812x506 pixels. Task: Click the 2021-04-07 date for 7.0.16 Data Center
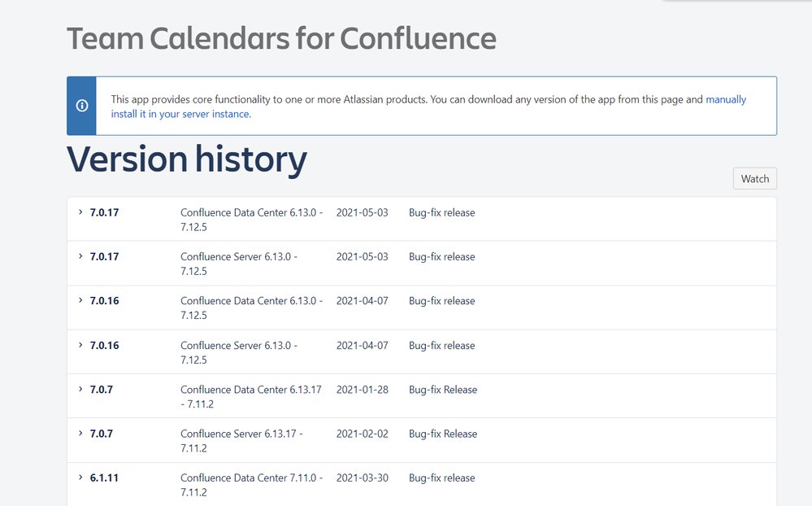pos(362,301)
